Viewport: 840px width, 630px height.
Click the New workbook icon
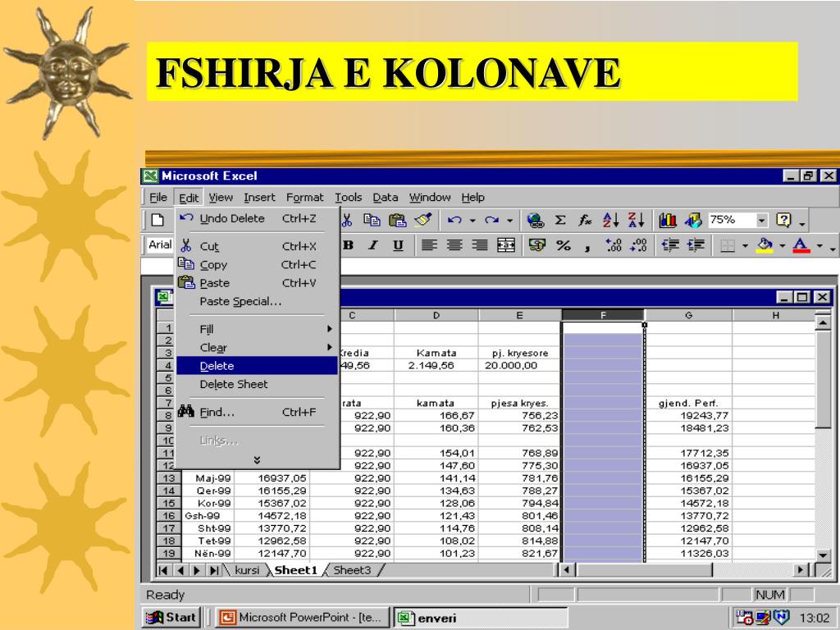pos(157,220)
